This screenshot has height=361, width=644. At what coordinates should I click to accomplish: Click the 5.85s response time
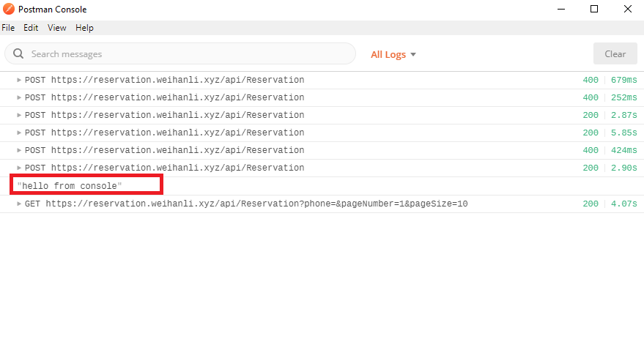coord(624,133)
